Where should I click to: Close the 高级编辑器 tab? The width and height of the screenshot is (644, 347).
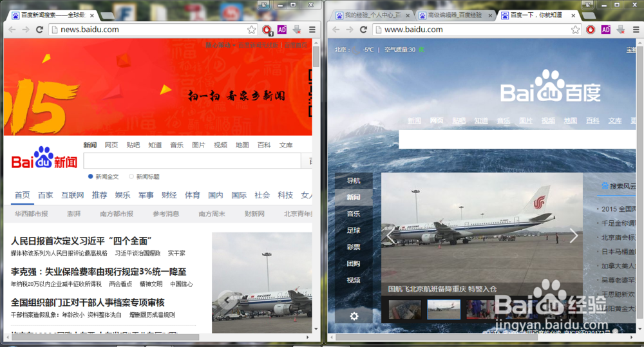(490, 15)
